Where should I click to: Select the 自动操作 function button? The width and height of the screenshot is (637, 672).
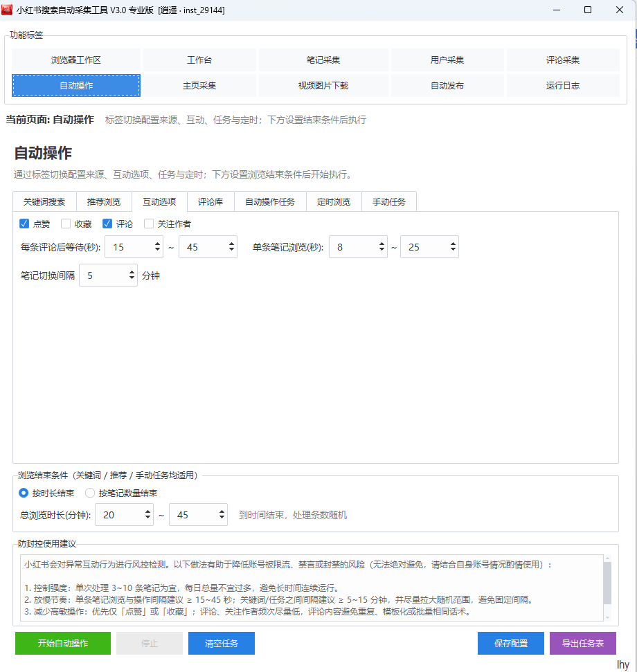click(x=76, y=85)
